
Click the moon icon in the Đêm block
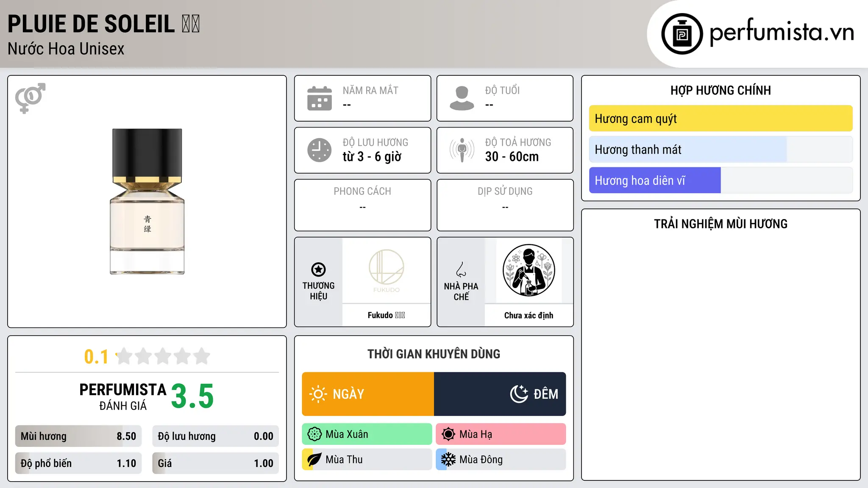coord(519,394)
